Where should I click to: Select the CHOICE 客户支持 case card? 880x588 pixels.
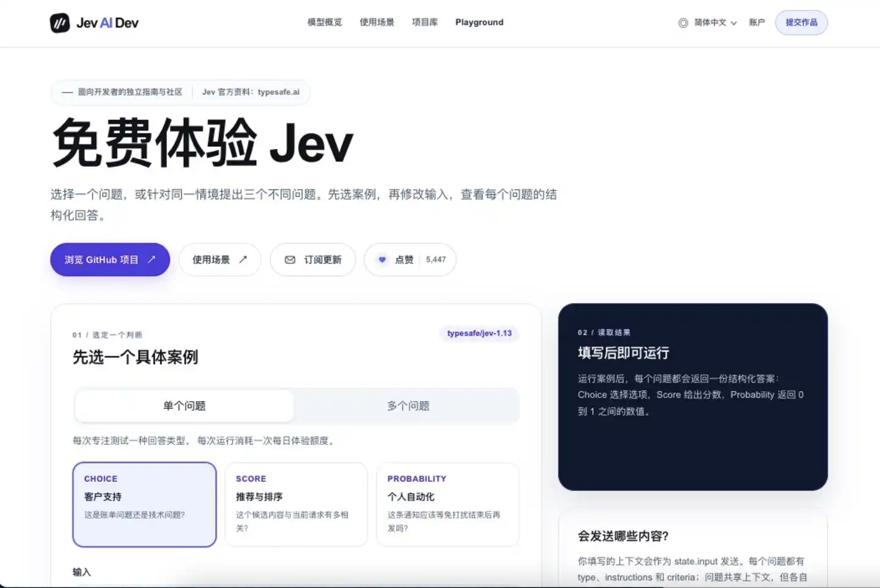pos(144,504)
